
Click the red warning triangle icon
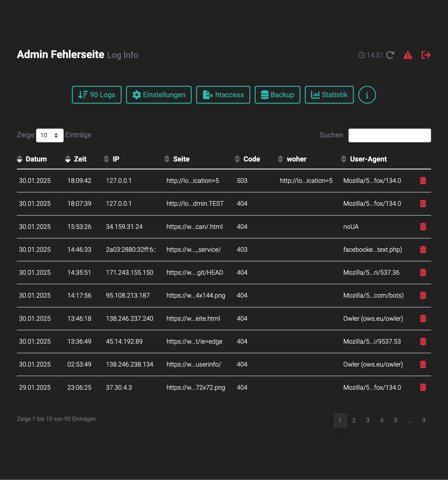tap(408, 55)
